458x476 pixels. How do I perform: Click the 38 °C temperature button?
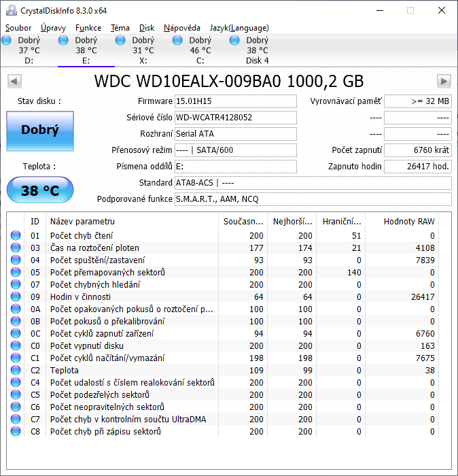click(40, 190)
